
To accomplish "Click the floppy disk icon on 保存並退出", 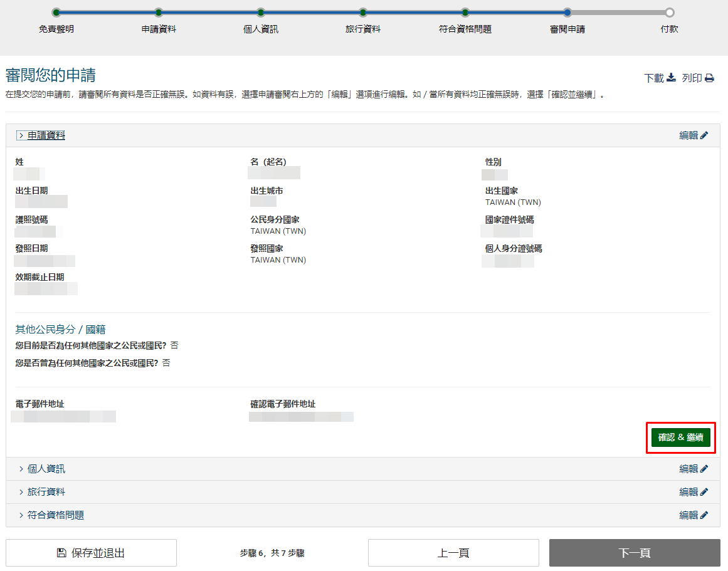I will (x=61, y=553).
